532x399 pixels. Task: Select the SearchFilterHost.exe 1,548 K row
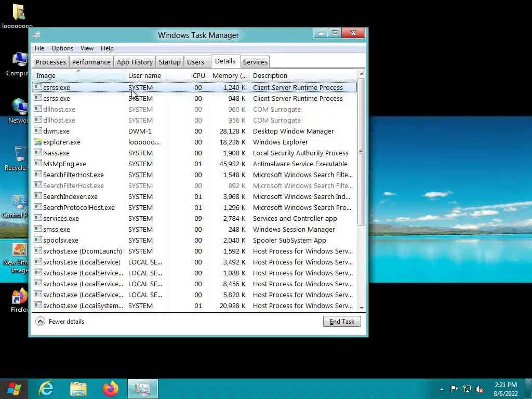pyautogui.click(x=194, y=175)
